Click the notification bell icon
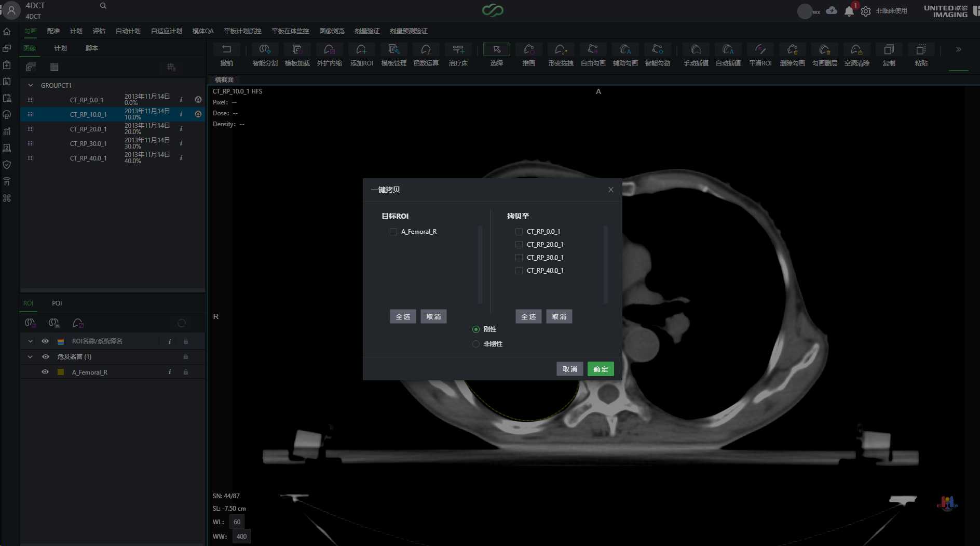 point(849,11)
